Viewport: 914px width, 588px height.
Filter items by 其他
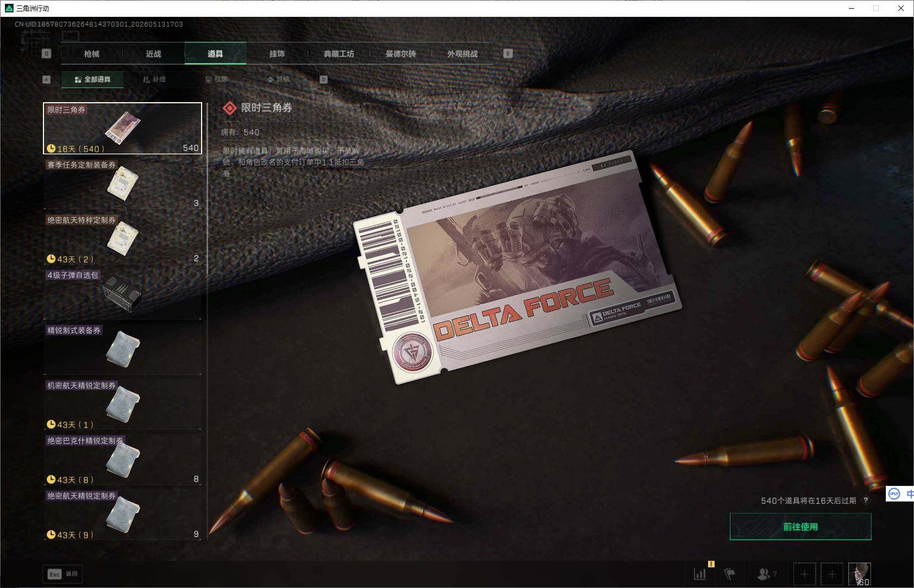click(x=278, y=79)
